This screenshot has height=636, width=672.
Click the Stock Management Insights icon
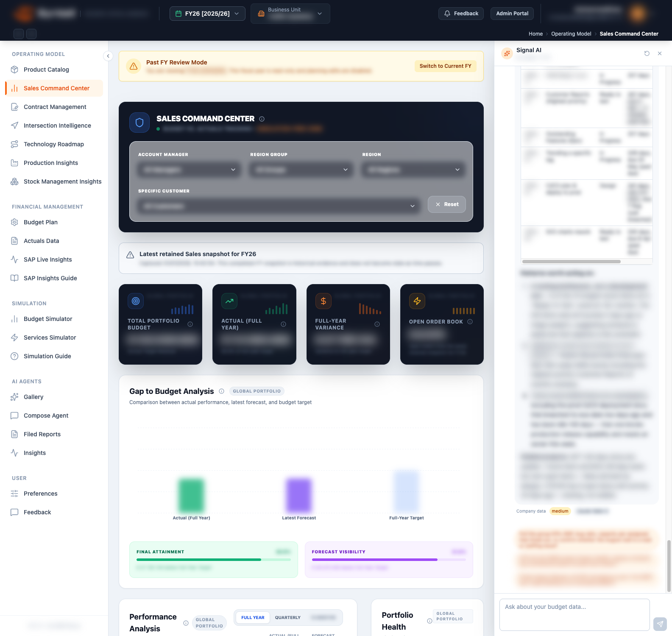[x=14, y=181]
